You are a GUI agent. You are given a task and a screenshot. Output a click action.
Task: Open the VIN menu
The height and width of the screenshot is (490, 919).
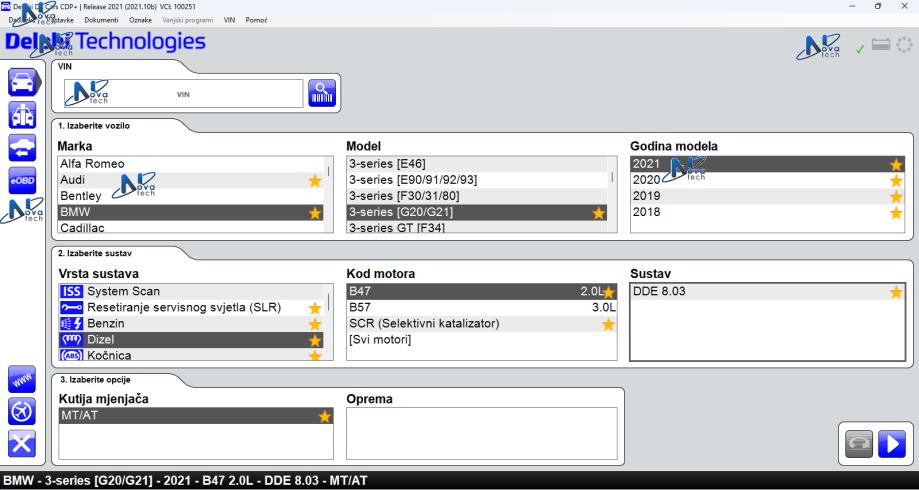tap(229, 20)
